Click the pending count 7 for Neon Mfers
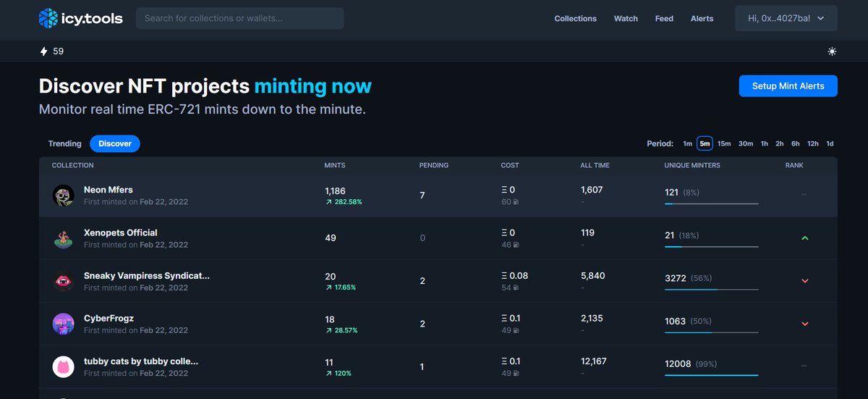868x399 pixels. [x=422, y=196]
